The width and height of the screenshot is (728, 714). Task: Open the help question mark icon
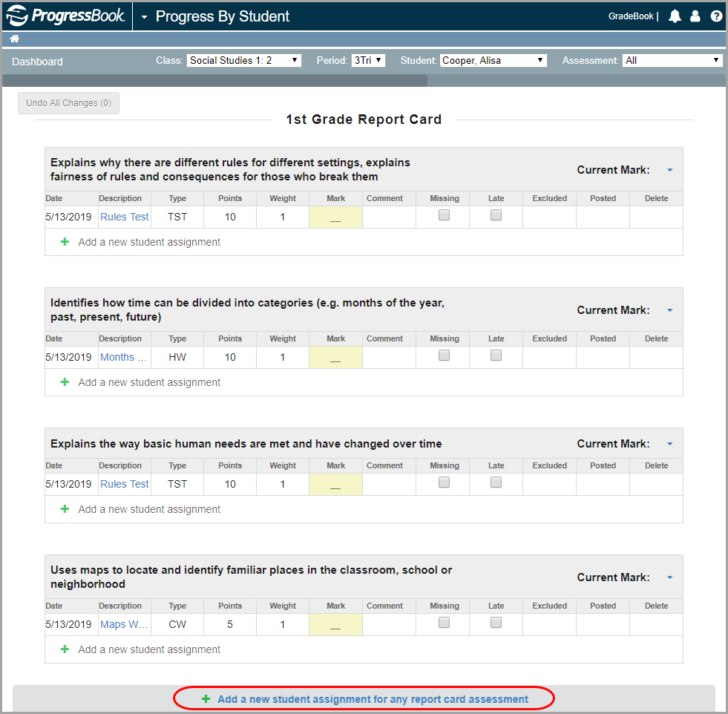pos(716,16)
